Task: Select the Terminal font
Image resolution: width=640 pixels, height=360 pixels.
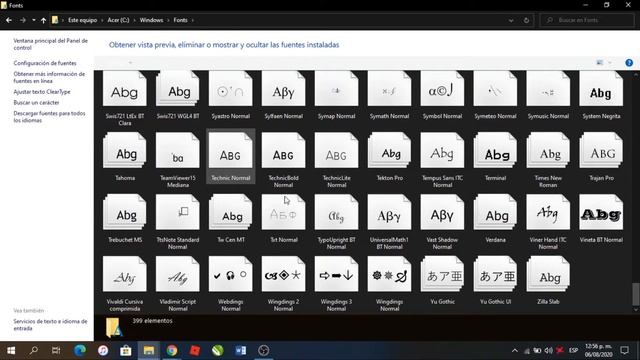Action: click(x=495, y=157)
